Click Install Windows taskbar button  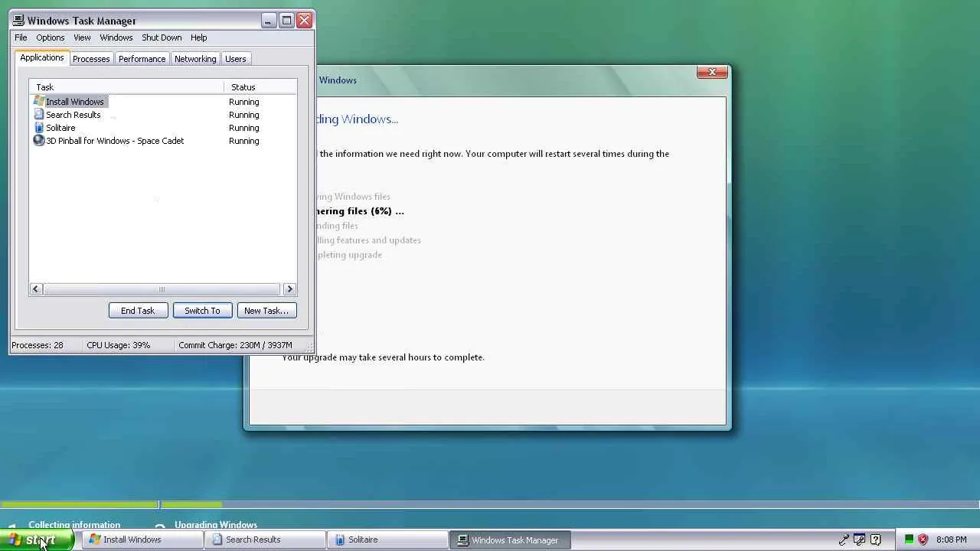click(x=142, y=540)
